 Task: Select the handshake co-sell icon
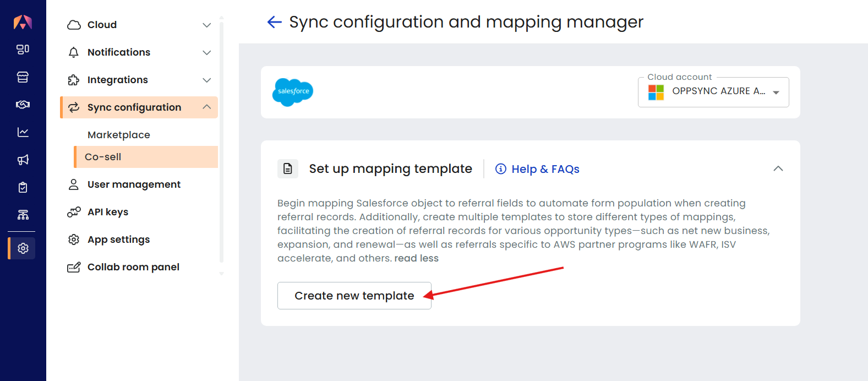coord(23,105)
